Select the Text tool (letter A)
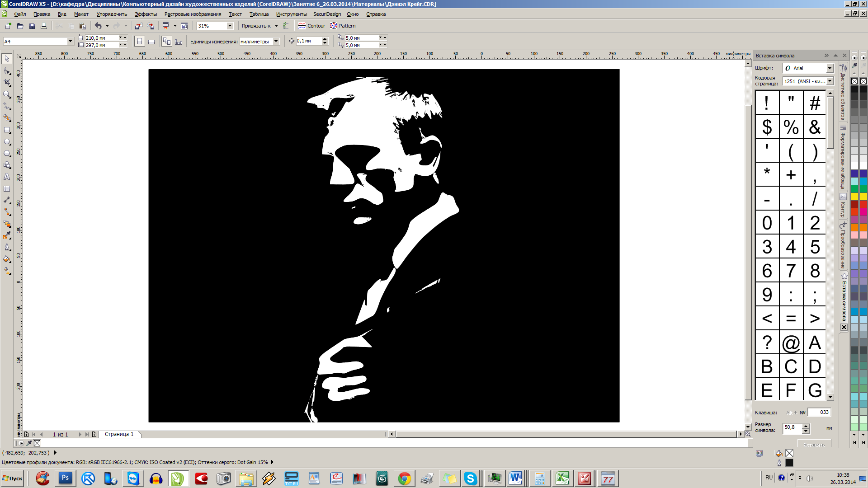Image resolution: width=868 pixels, height=488 pixels. click(x=7, y=177)
